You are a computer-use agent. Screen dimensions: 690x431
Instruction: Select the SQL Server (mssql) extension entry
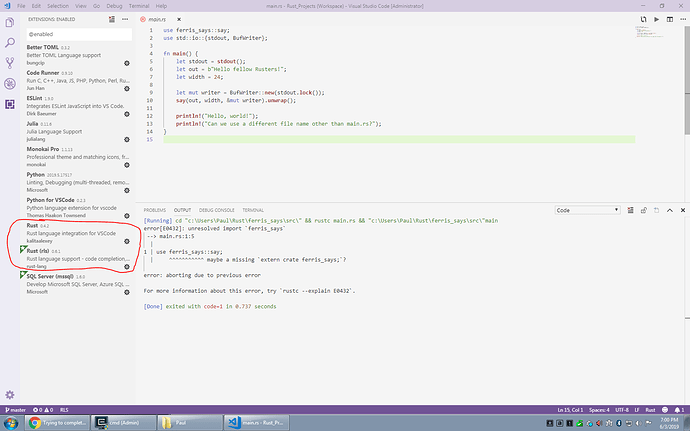coord(78,284)
